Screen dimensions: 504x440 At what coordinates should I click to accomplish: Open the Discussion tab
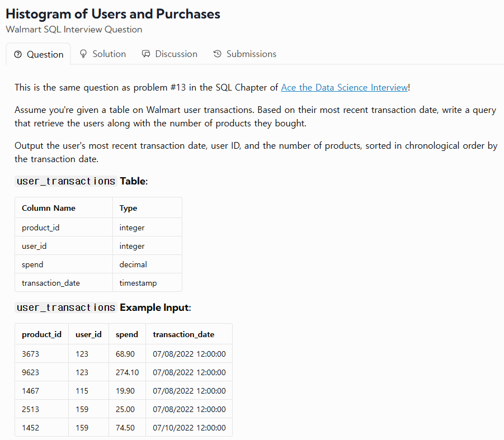point(169,54)
